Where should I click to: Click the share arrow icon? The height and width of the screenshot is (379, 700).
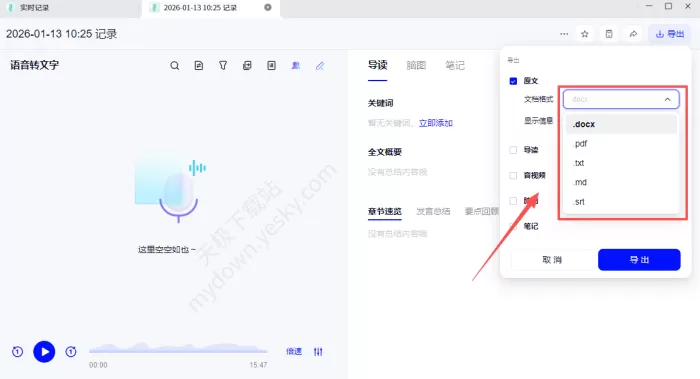click(x=633, y=34)
